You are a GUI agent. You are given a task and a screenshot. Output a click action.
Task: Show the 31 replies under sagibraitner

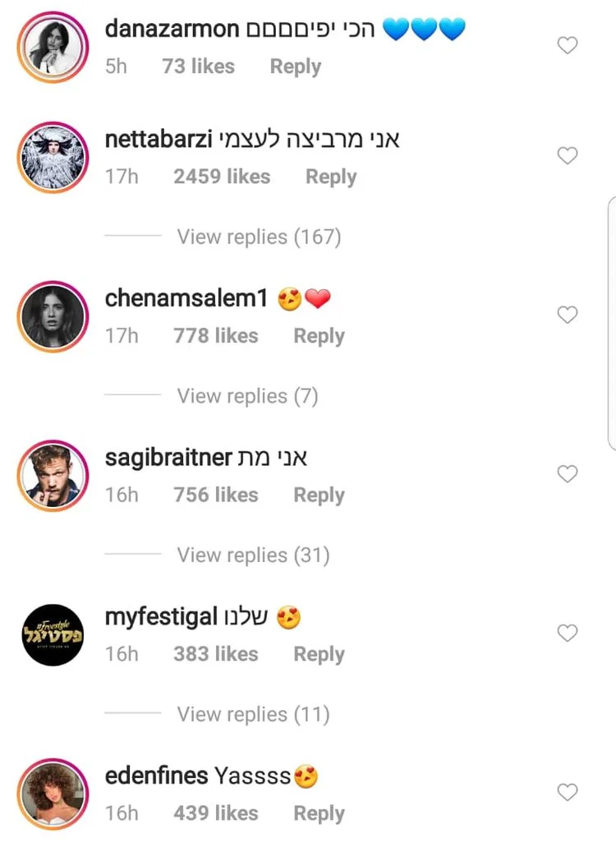(x=253, y=555)
